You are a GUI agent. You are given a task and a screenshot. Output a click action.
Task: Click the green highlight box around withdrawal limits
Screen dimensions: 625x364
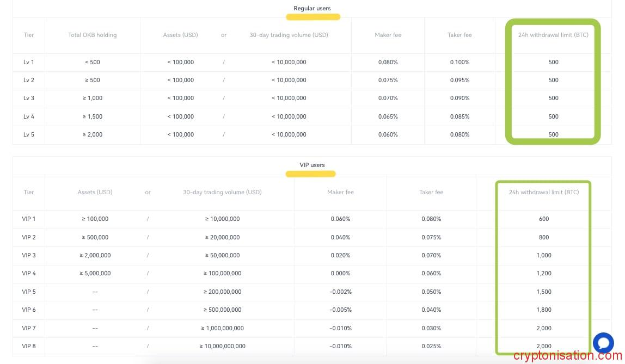coord(553,82)
